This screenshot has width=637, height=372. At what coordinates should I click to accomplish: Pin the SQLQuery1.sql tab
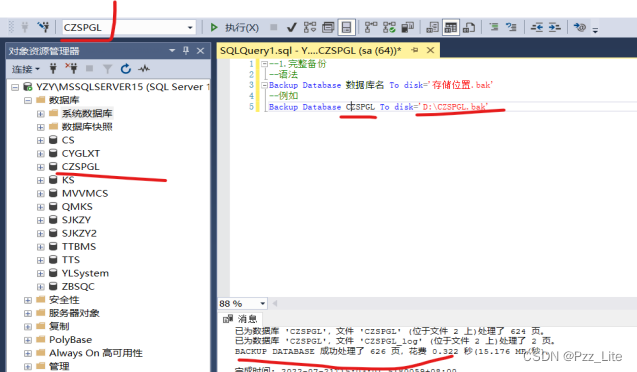click(x=415, y=50)
